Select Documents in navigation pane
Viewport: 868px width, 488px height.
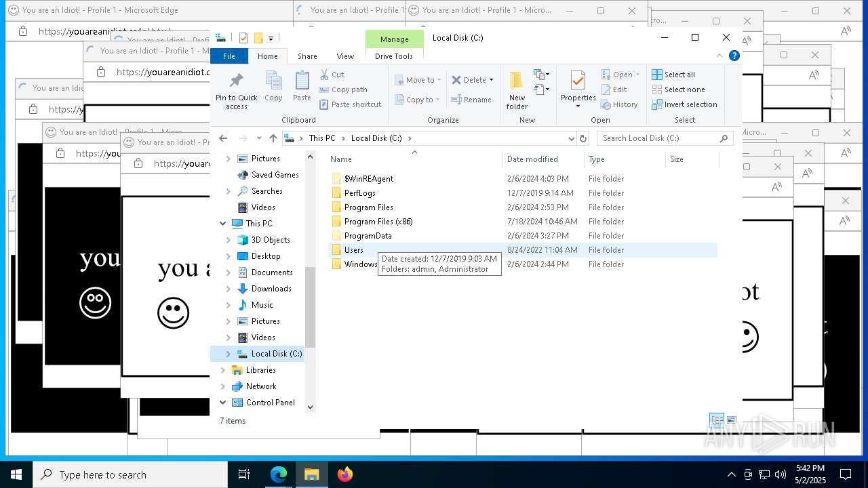(x=272, y=272)
